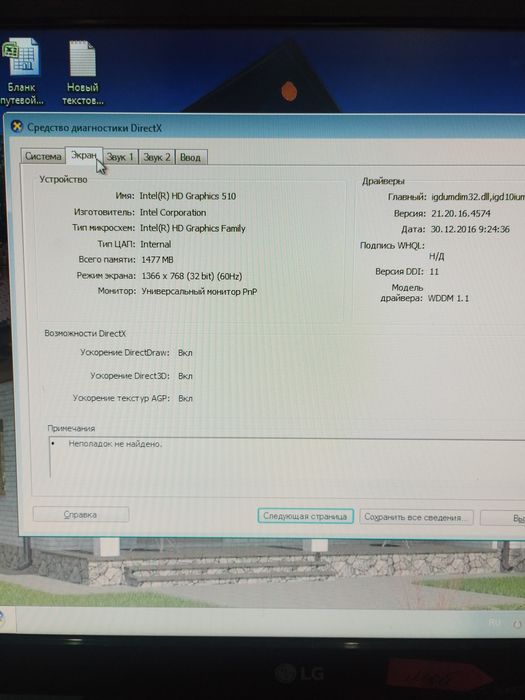This screenshot has width=525, height=700.
Task: Open the Новый текстов document icon
Action: [x=83, y=73]
